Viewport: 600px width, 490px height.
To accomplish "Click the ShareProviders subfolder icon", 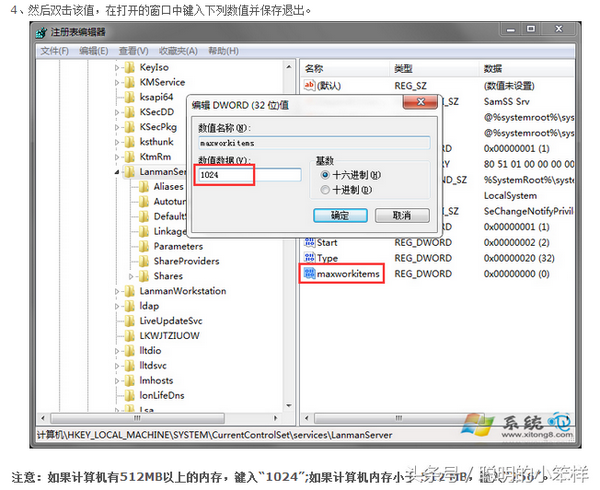I will point(144,261).
